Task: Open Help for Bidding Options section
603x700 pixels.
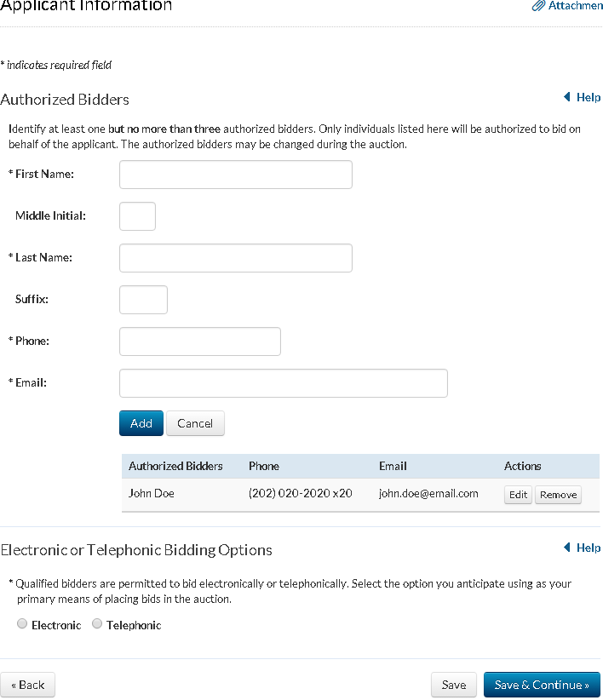Action: point(583,548)
